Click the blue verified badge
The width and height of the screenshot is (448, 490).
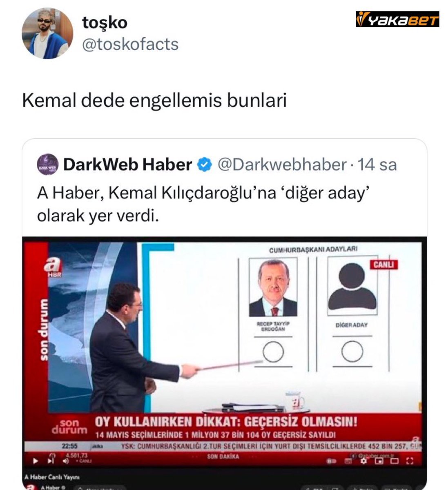(205, 165)
